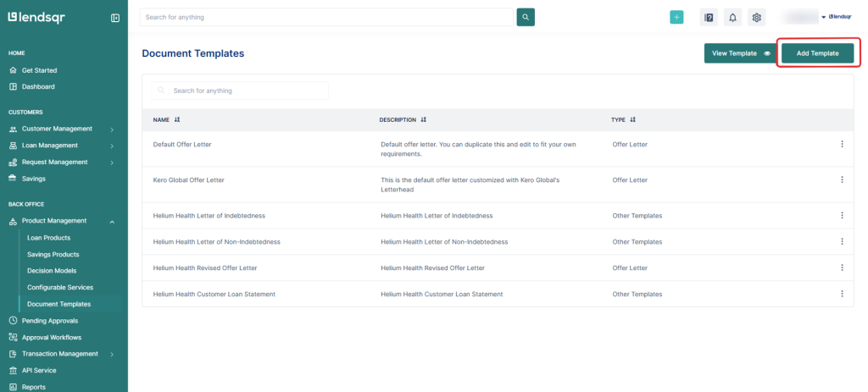This screenshot has height=392, width=868.
Task: Open row options for Helium Health Customer Loan Statement
Action: 842,294
